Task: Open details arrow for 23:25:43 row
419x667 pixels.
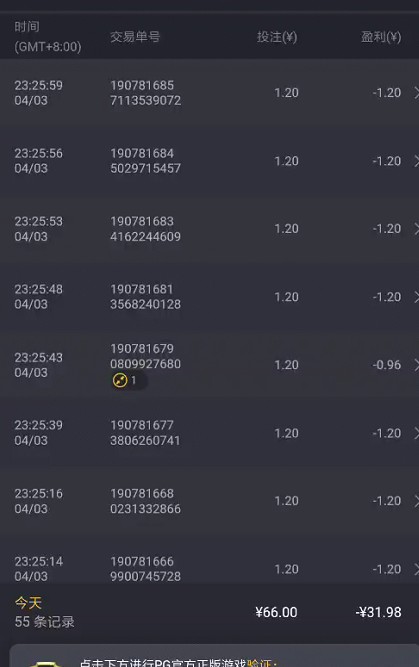Action: point(416,365)
